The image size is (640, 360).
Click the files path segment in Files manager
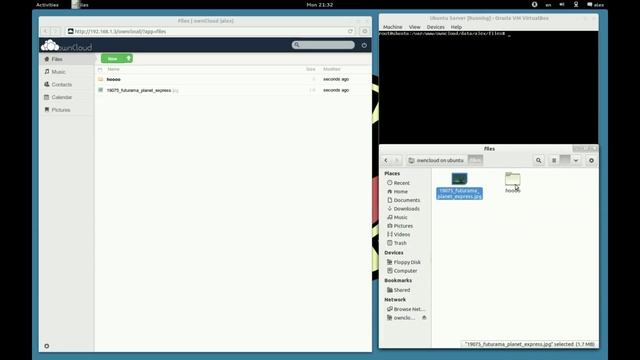(475, 160)
